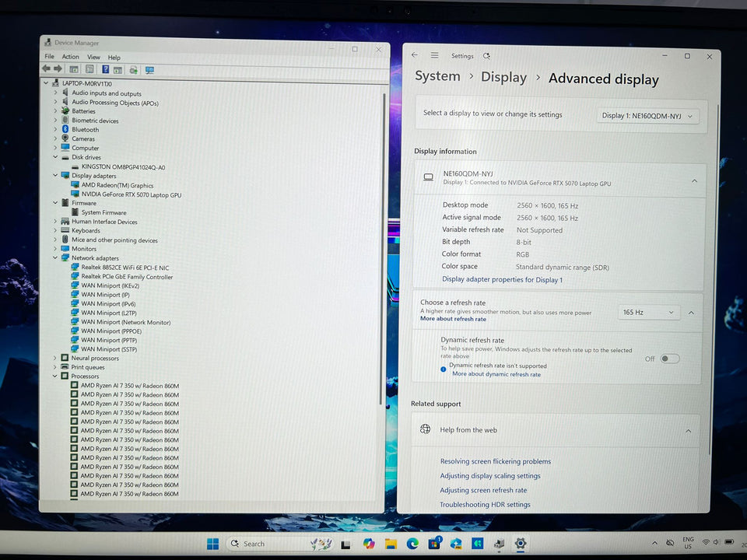Open Adjusting screen refresh rate link
Screen dimensions: 747x560
click(x=483, y=490)
